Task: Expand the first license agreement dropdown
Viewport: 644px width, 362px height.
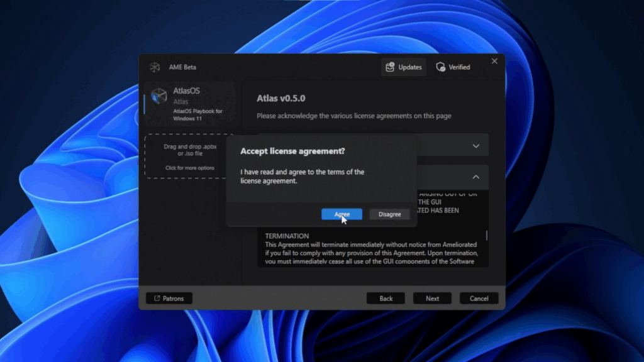Action: click(476, 145)
